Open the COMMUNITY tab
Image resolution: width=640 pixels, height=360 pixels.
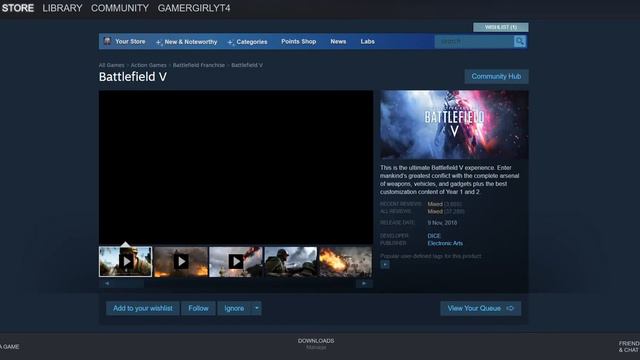click(x=120, y=8)
